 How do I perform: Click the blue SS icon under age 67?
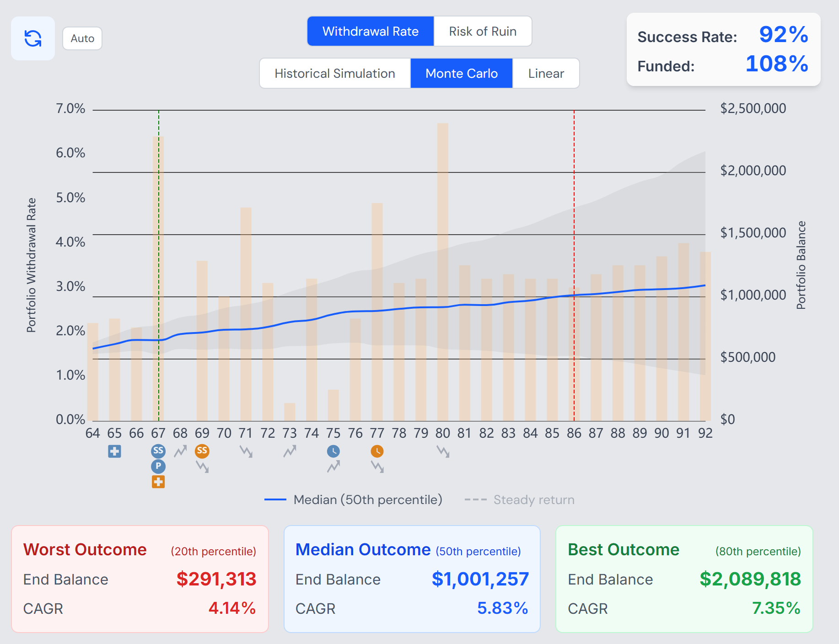158,451
